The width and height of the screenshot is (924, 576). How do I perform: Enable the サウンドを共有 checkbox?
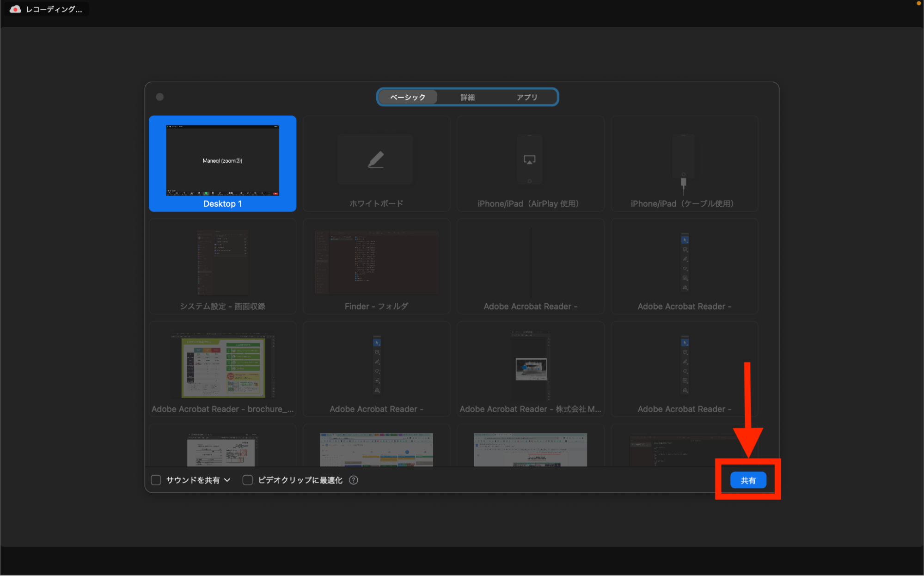tap(156, 480)
